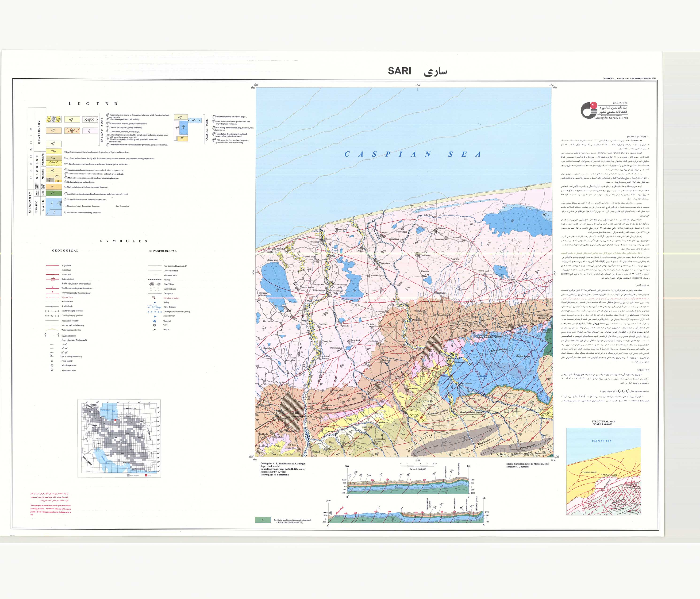The width and height of the screenshot is (700, 599).
Task: Click the Mine in operation hammers symbol
Action: 52,365
